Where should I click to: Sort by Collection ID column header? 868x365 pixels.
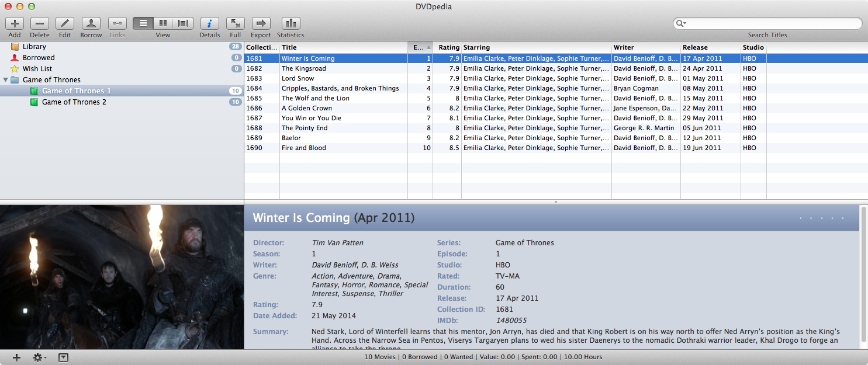[262, 47]
